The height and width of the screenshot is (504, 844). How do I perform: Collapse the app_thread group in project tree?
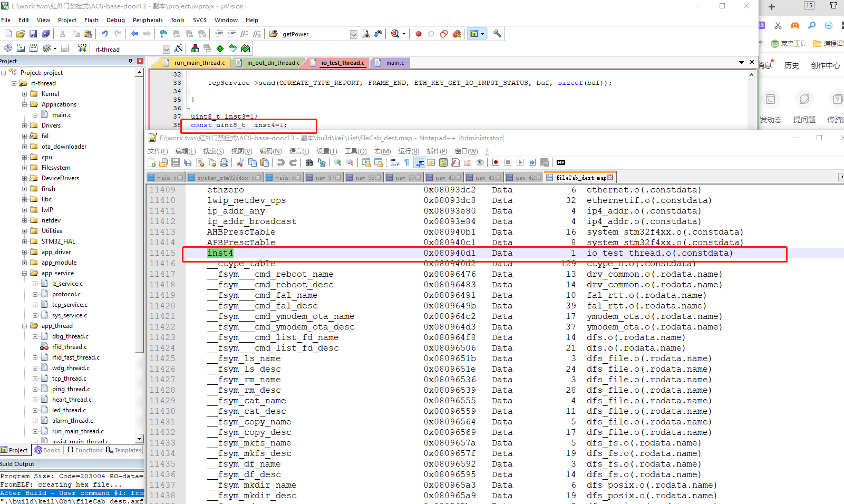click(24, 326)
